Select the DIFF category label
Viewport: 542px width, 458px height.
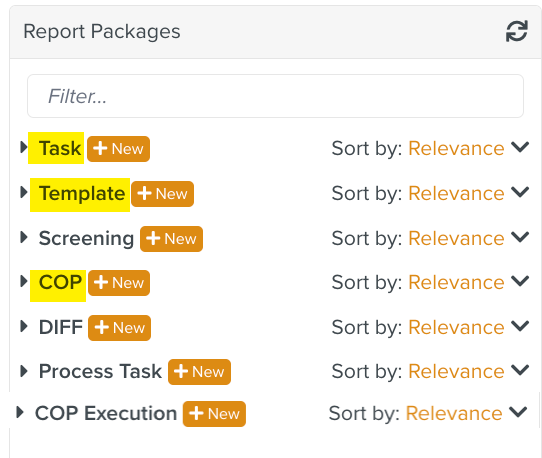[x=60, y=327]
